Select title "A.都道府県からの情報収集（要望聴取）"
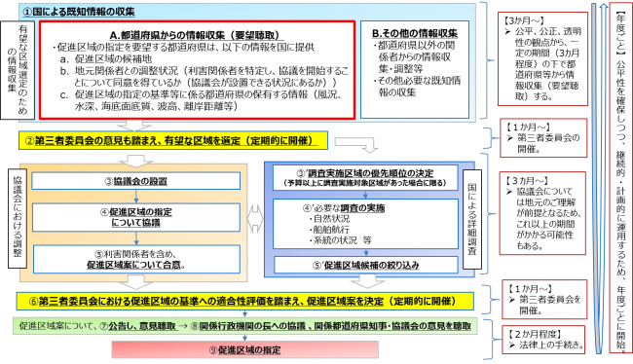The height and width of the screenshot is (364, 633). click(x=196, y=35)
